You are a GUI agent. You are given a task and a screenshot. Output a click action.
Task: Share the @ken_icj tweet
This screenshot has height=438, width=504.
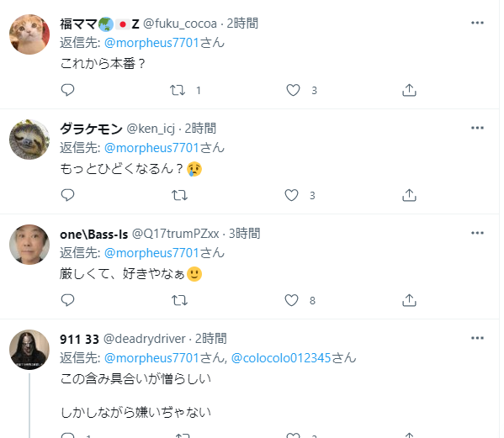pos(409,195)
